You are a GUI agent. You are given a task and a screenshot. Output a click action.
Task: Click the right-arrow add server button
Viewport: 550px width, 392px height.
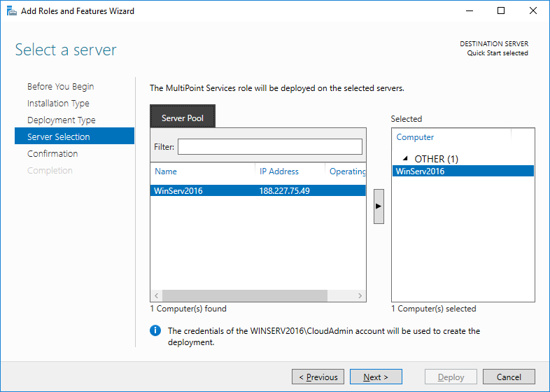click(x=379, y=206)
